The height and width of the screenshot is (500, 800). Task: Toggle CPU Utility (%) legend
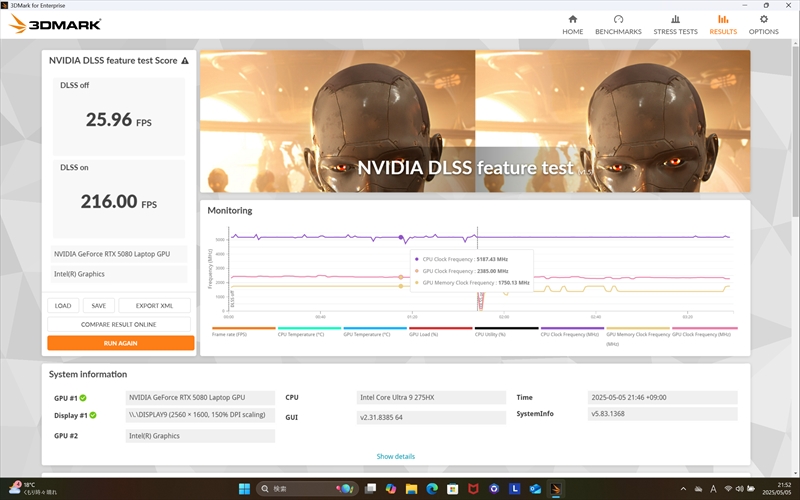(507, 332)
